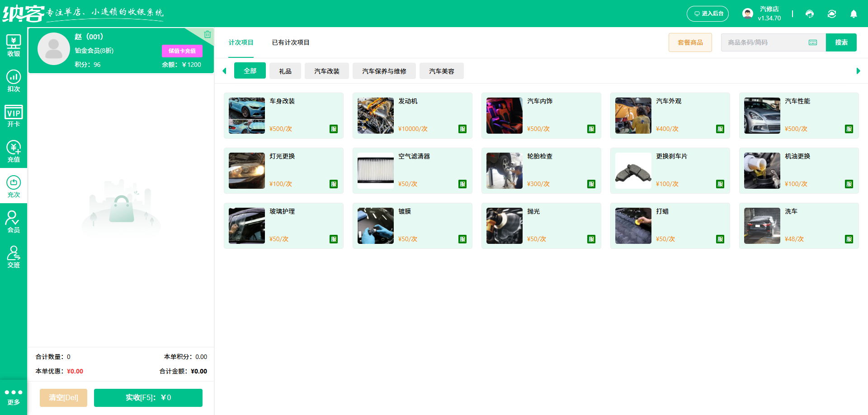Open the VIP 开卡 sidebar icon
The width and height of the screenshot is (868, 415).
point(14,116)
